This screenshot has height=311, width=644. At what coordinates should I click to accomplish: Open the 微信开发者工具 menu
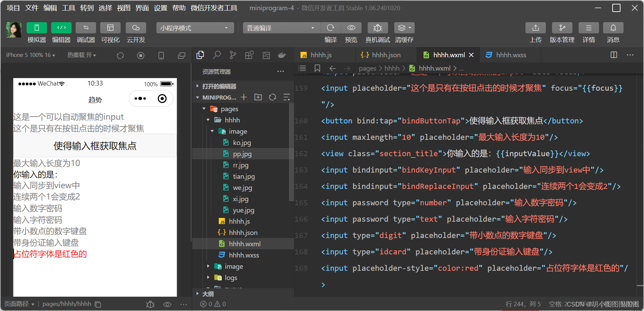[x=214, y=8]
